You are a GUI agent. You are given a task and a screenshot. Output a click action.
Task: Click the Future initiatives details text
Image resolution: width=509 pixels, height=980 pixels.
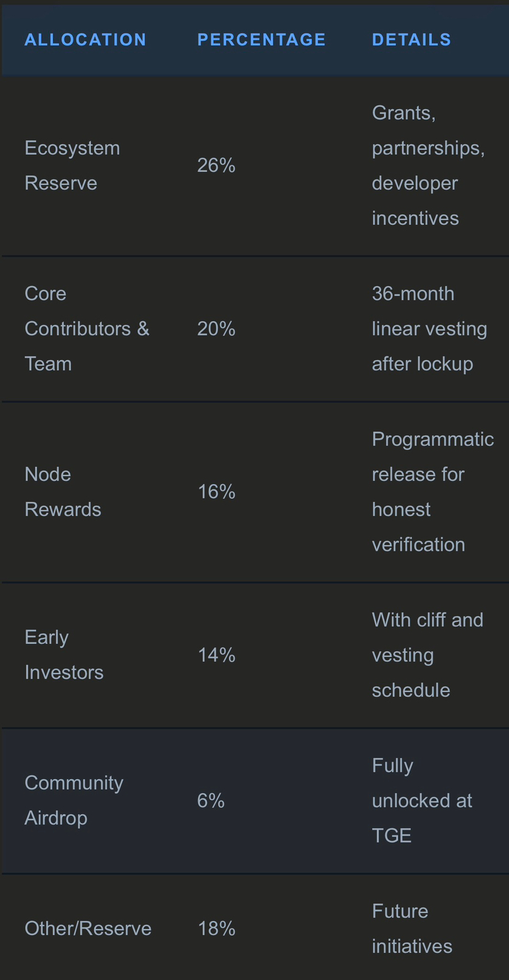(x=412, y=928)
